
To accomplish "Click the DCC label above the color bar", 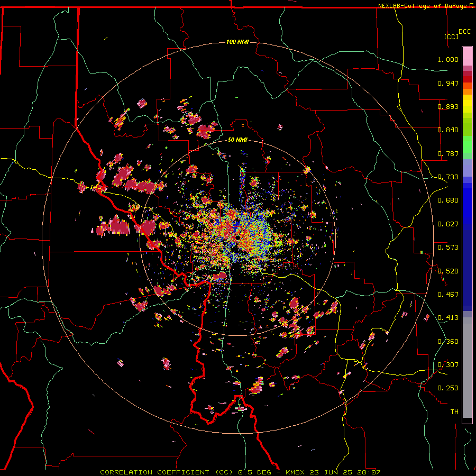I will (x=464, y=32).
